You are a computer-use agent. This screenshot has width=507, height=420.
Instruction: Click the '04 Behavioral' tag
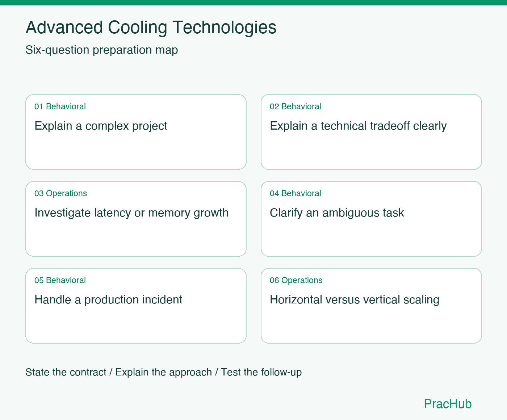tap(296, 193)
